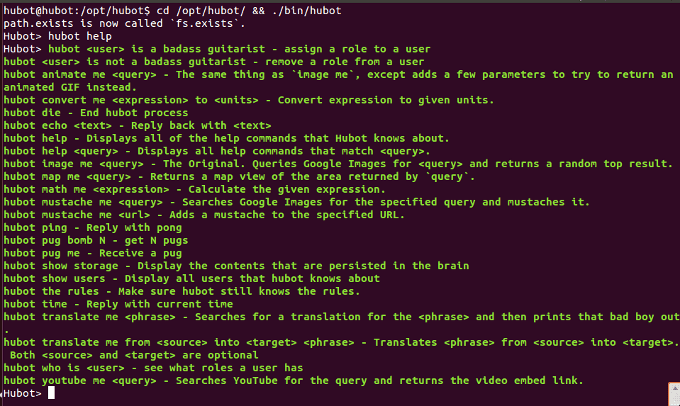Image resolution: width=680 pixels, height=406 pixels.
Task: Click the 'hubot the rules' help line
Action: tap(182, 291)
